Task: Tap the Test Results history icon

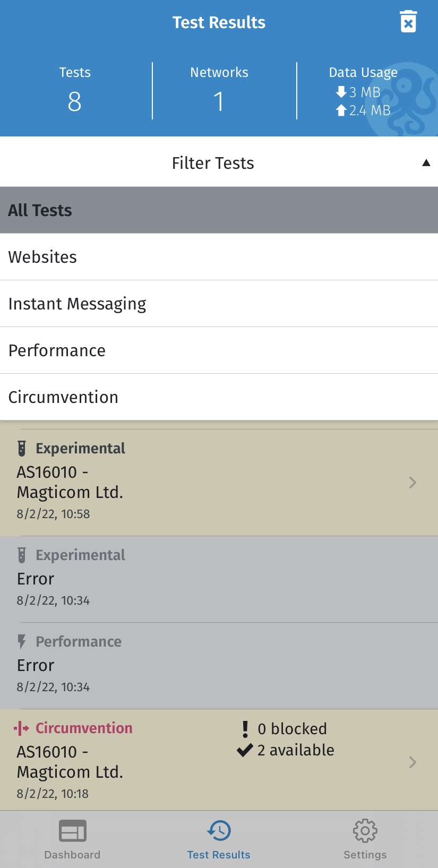Action: pyautogui.click(x=219, y=831)
